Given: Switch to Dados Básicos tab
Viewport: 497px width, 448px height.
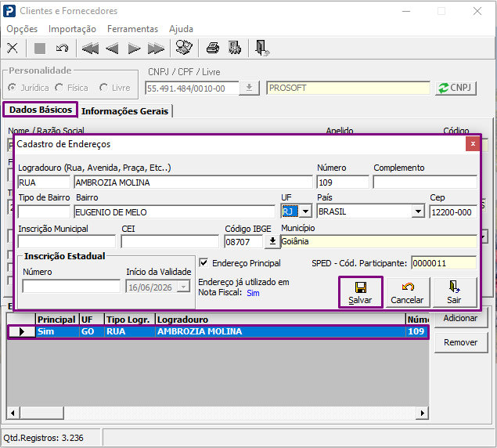Looking at the screenshot, I should point(41,110).
